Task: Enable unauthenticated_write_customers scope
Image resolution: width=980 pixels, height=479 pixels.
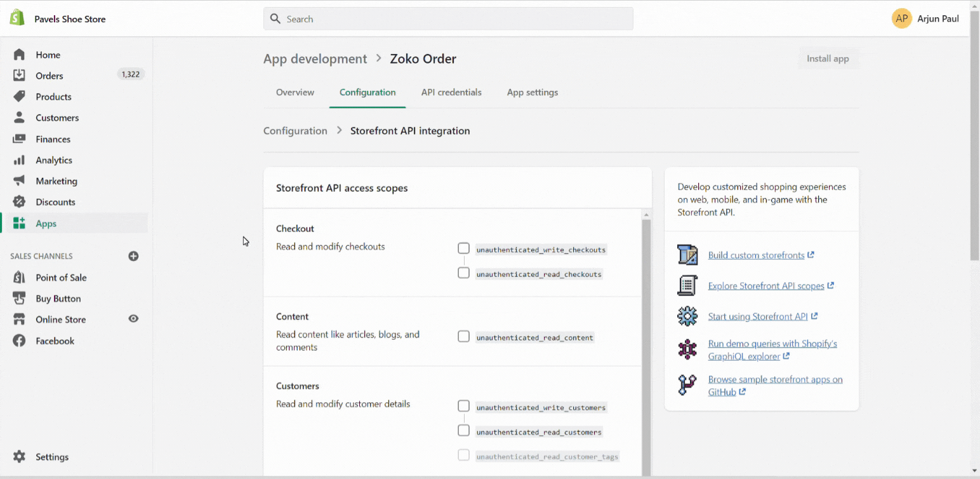Action: (463, 406)
